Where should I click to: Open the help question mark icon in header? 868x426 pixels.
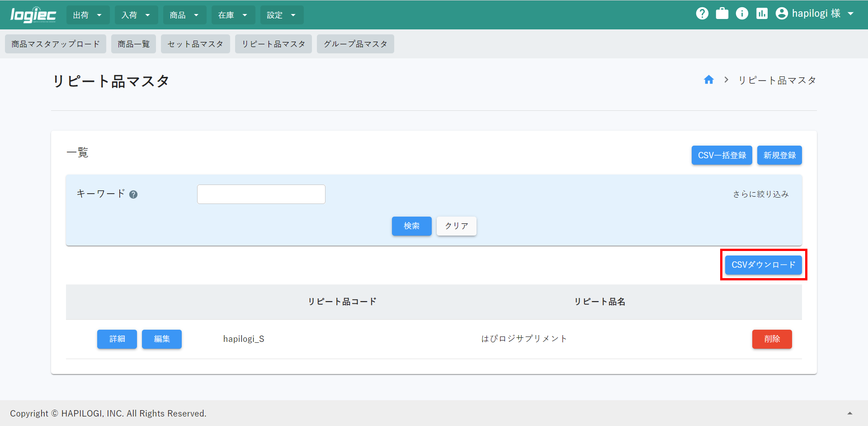pos(702,14)
